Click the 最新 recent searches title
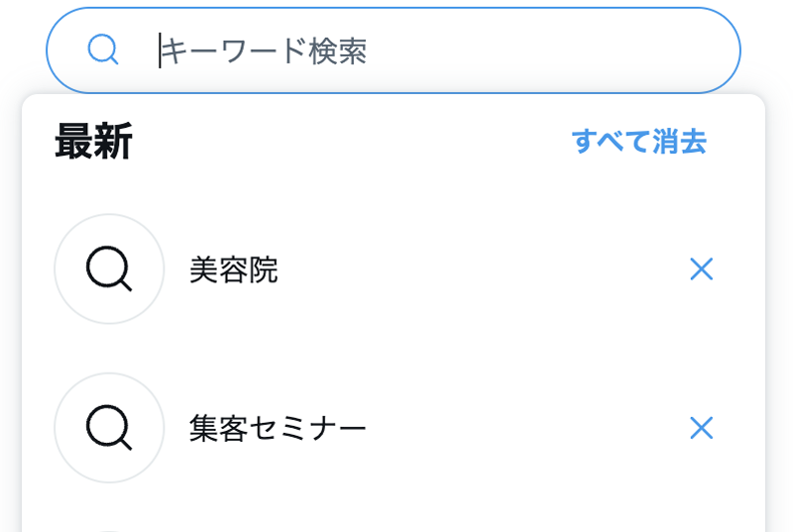 [x=93, y=143]
